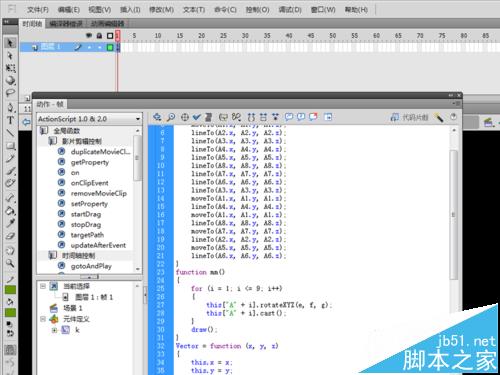This screenshot has width=500, height=375.
Task: Click frame 1 playhead on timeline
Action: tap(117, 36)
